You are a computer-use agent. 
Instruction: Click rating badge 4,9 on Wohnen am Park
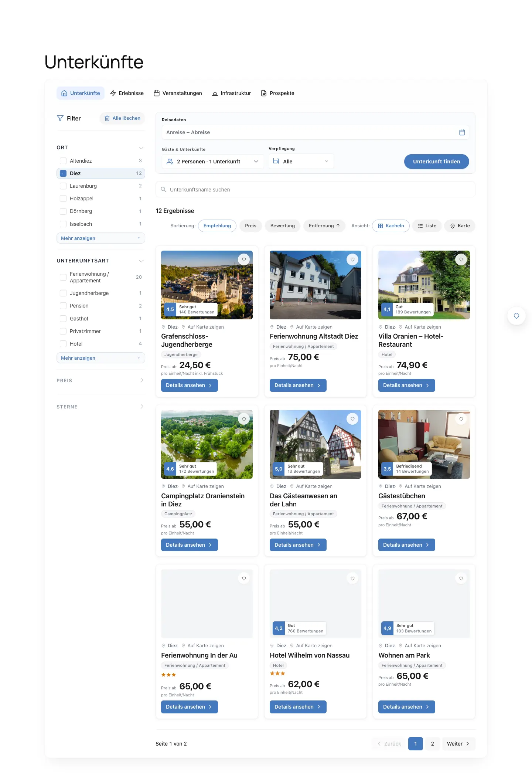[387, 628]
